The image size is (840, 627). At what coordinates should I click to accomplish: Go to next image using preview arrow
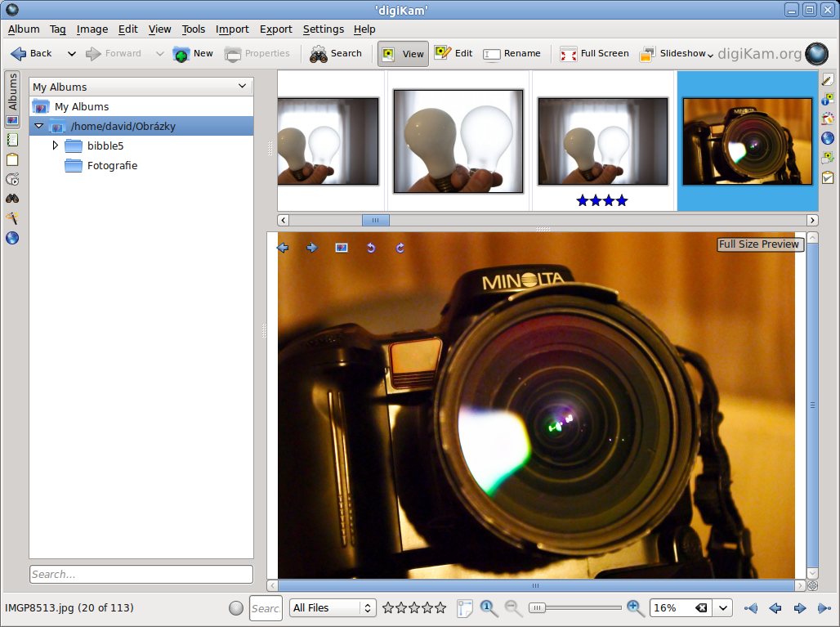point(312,248)
